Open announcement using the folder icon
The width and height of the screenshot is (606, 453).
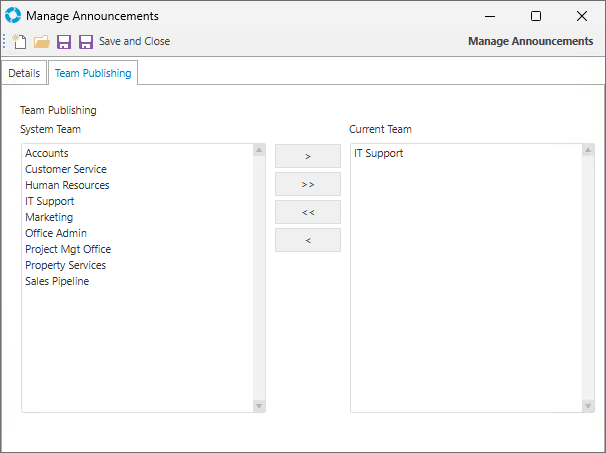point(41,41)
